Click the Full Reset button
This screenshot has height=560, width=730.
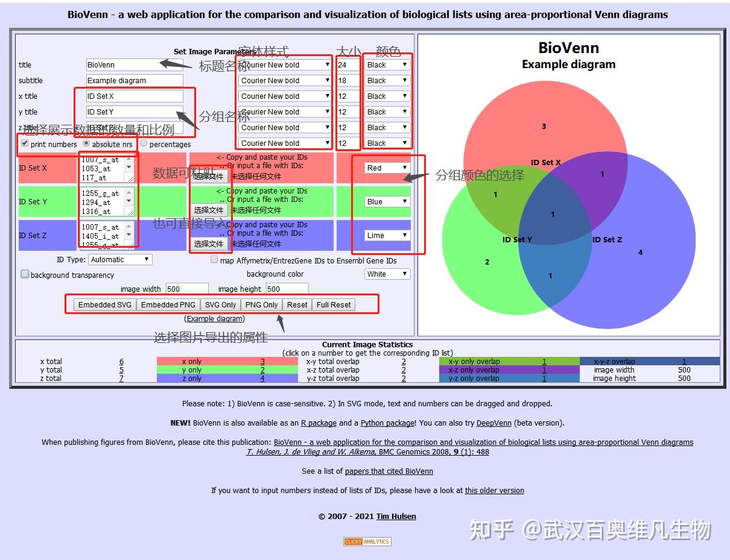333,304
